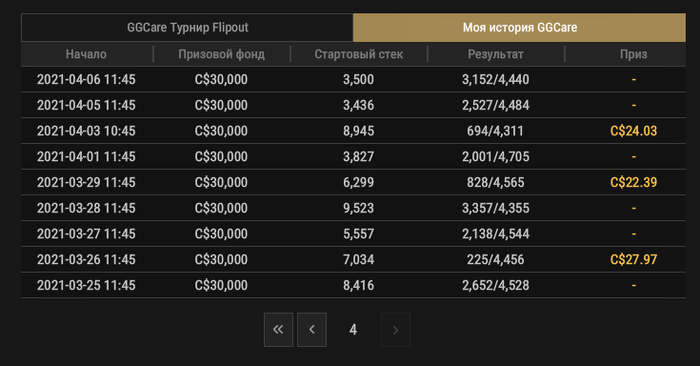700x366 pixels.
Task: Click the Призовой фонд column header
Action: [221, 54]
